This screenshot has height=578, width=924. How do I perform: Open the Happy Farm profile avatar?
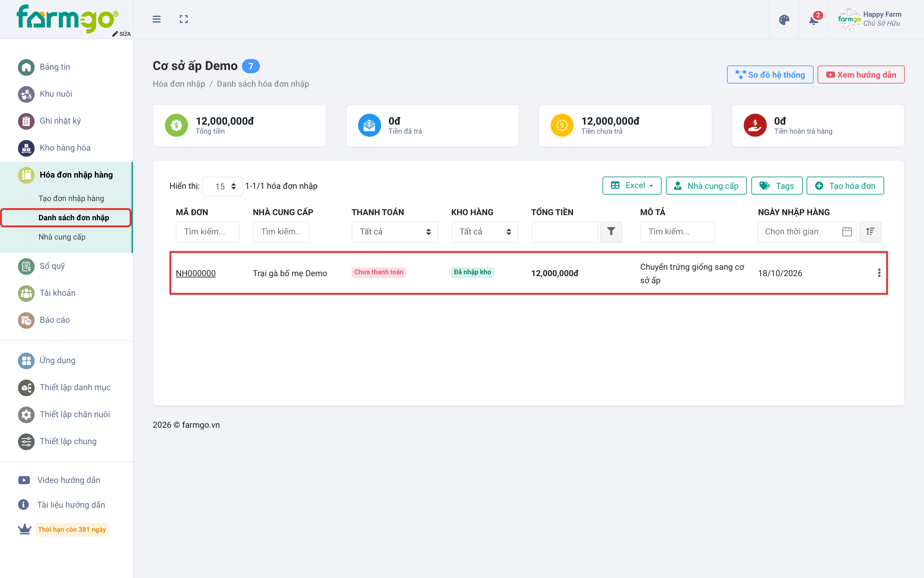(x=849, y=19)
